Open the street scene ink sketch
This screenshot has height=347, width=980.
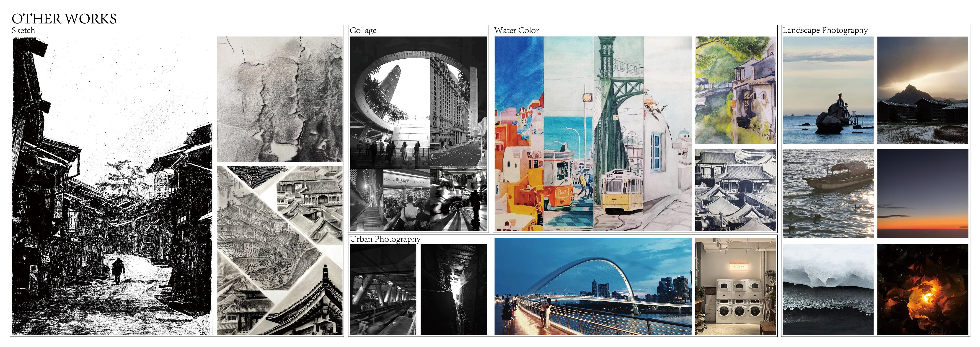click(112, 186)
